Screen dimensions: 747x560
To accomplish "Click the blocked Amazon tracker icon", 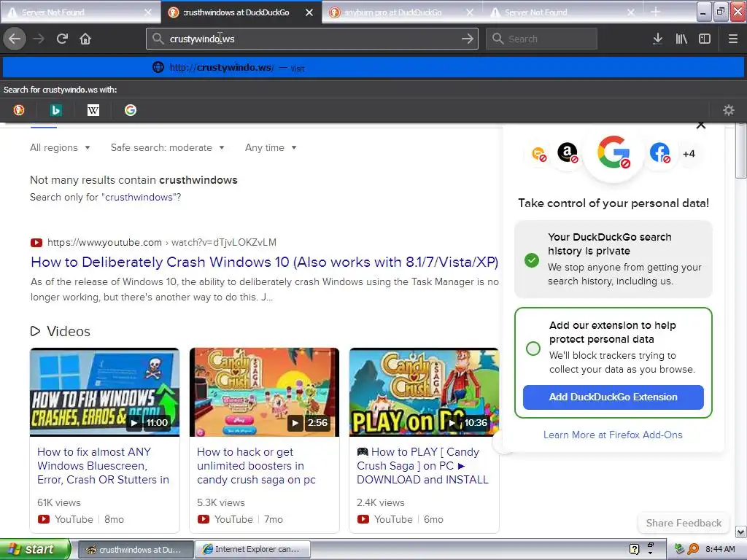I will coord(568,153).
